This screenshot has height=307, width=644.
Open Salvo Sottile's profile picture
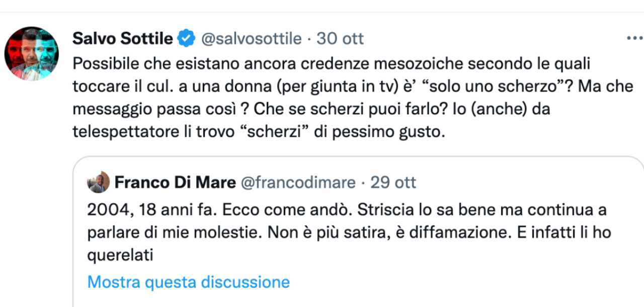tap(32, 53)
